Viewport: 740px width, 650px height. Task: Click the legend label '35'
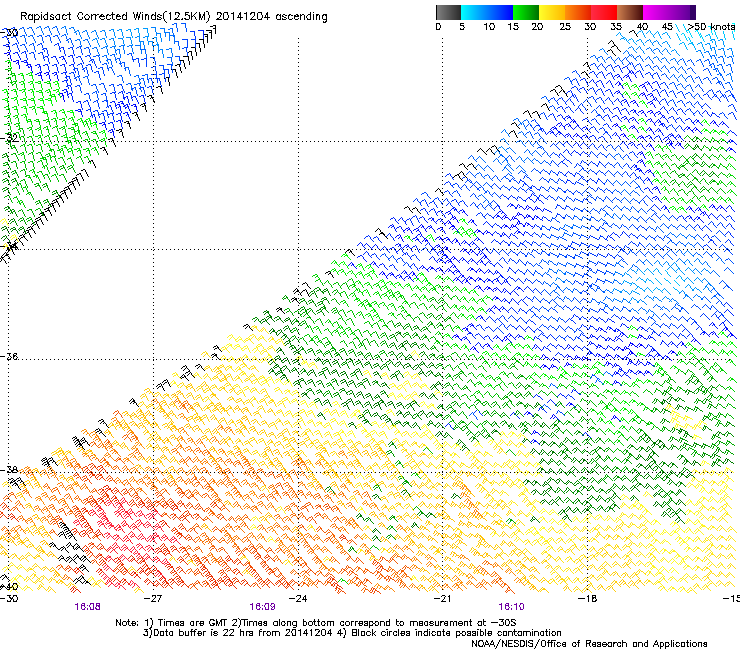coord(616,27)
